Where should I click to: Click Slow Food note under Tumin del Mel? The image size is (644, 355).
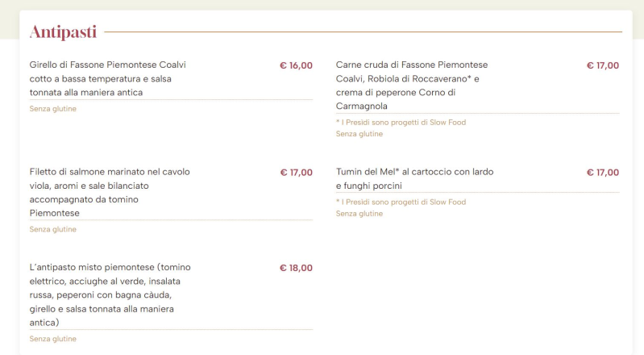coord(401,202)
